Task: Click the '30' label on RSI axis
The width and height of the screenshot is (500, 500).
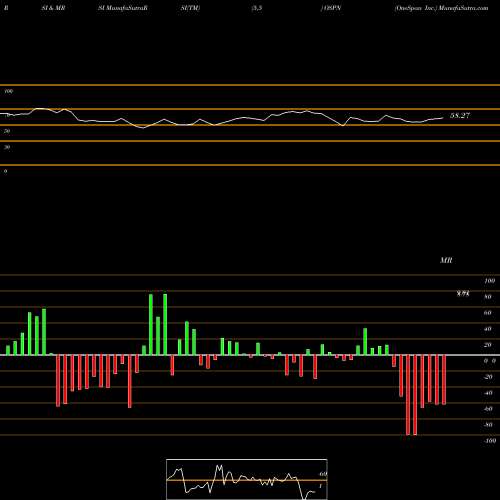Action: click(x=7, y=147)
